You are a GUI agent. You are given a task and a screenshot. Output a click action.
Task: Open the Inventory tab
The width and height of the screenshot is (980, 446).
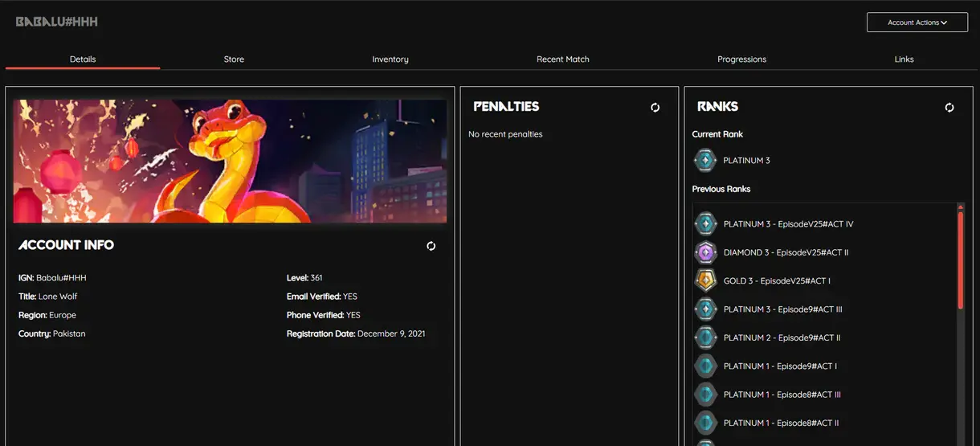390,59
